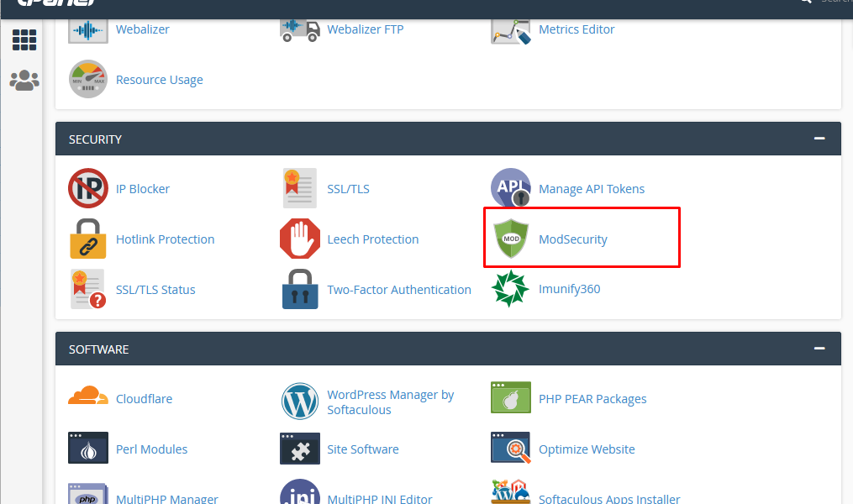Open the IP Blocker icon
The image size is (853, 504).
click(88, 188)
